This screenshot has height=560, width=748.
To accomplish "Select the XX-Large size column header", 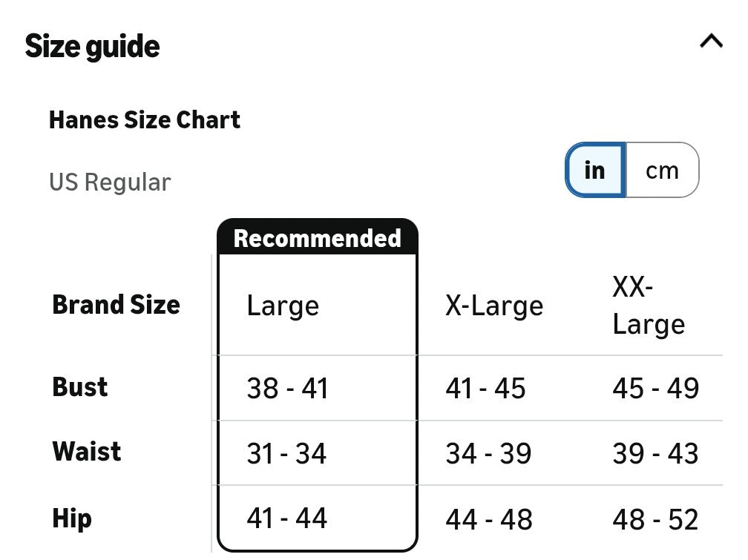I will 649,306.
